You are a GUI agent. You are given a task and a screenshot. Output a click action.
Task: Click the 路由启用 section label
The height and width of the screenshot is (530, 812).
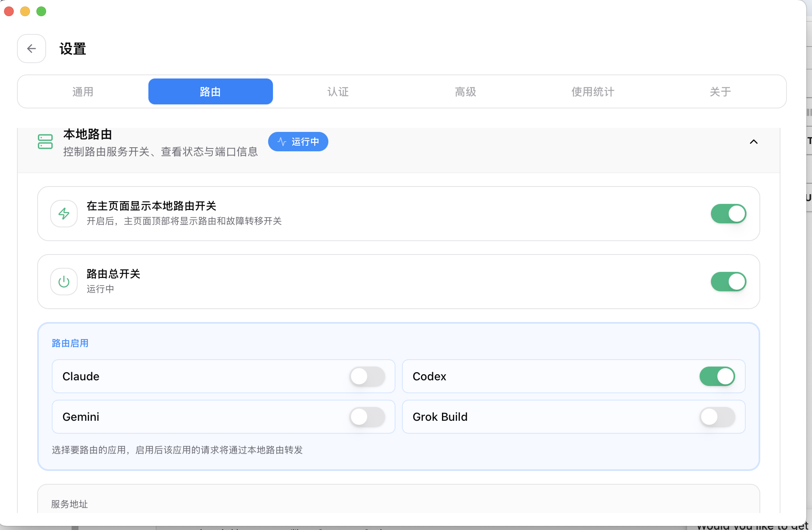tap(70, 343)
